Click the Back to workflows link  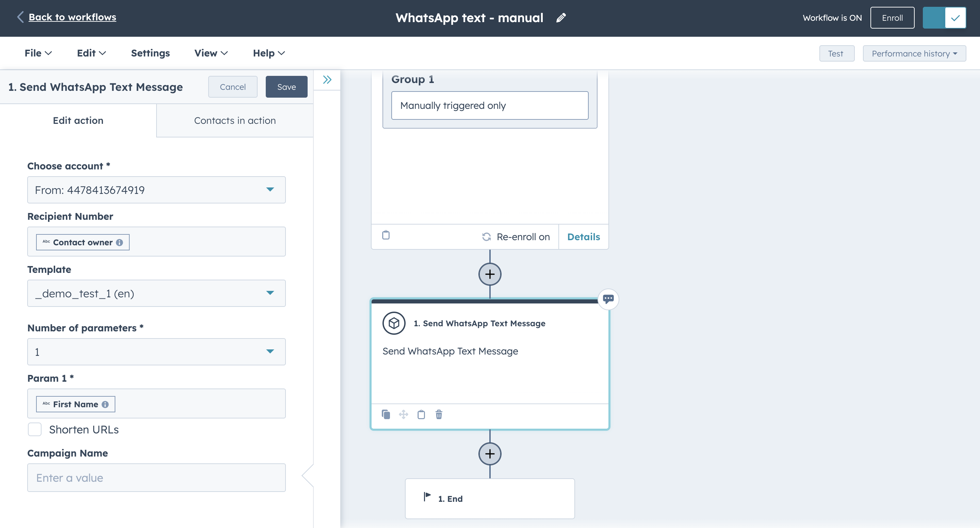72,17
